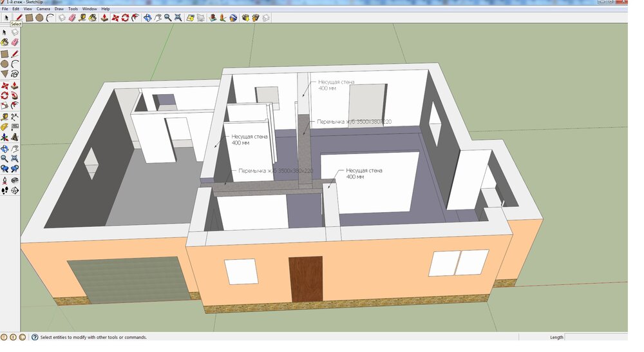Select the Polygon tool in left toolbar

[x=5, y=74]
